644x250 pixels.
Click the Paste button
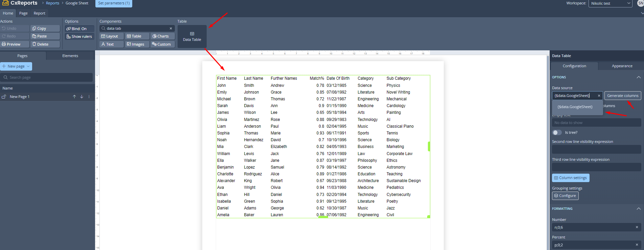tap(45, 36)
